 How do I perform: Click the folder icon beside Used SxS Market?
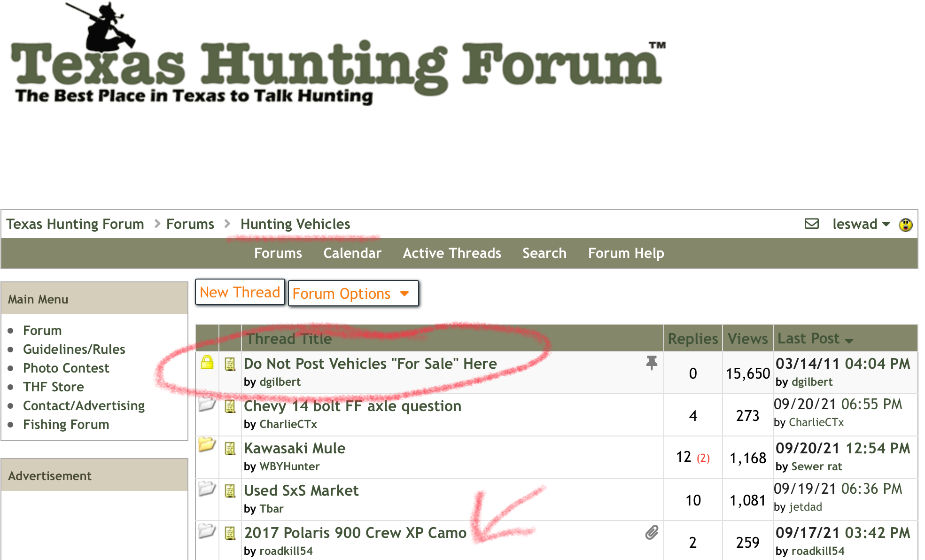207,489
